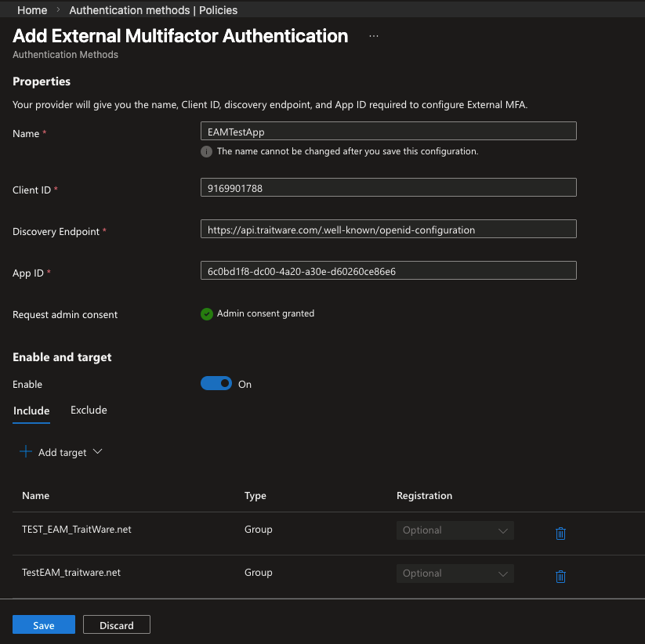
Task: Discard the configuration changes
Action: click(116, 625)
